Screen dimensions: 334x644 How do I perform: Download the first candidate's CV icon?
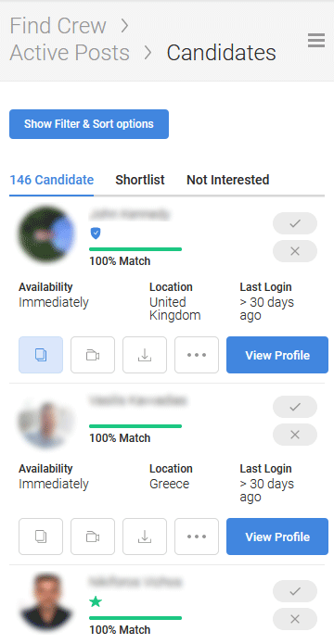click(x=145, y=355)
